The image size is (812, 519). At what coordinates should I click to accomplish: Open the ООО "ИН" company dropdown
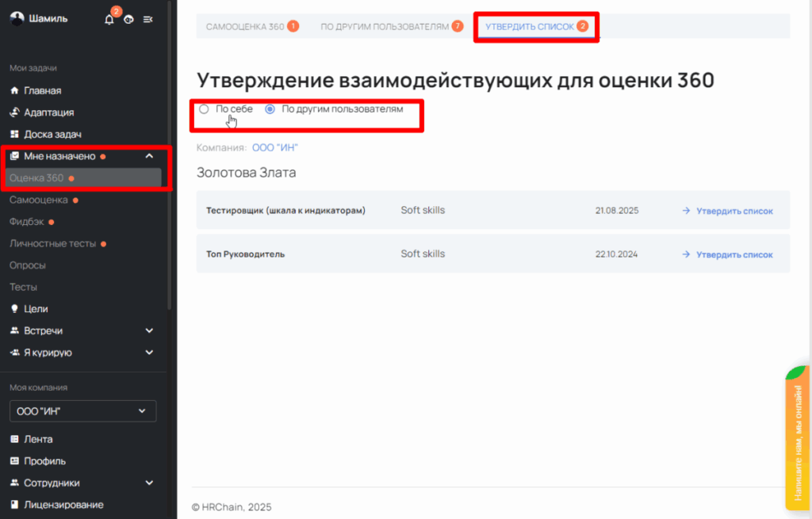pyautogui.click(x=82, y=410)
